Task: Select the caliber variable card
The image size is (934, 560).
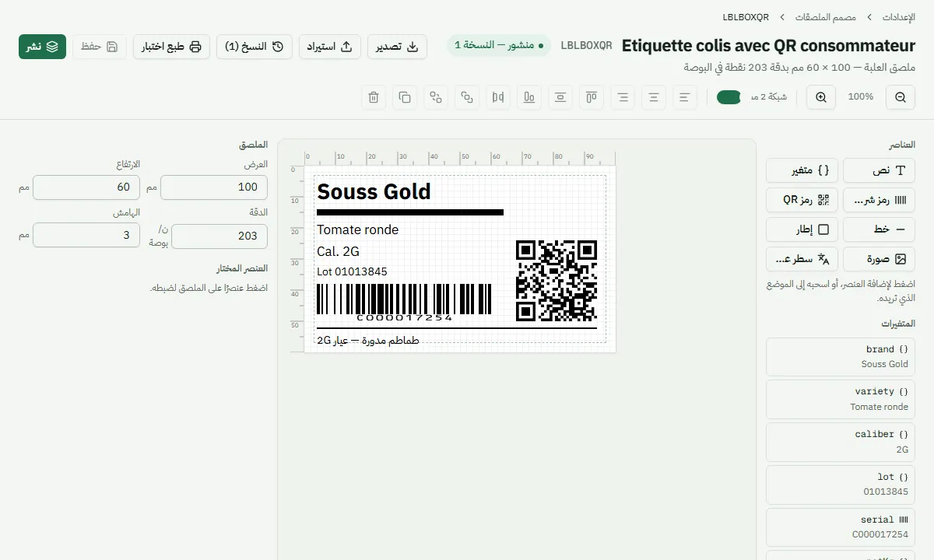Action: 841,442
